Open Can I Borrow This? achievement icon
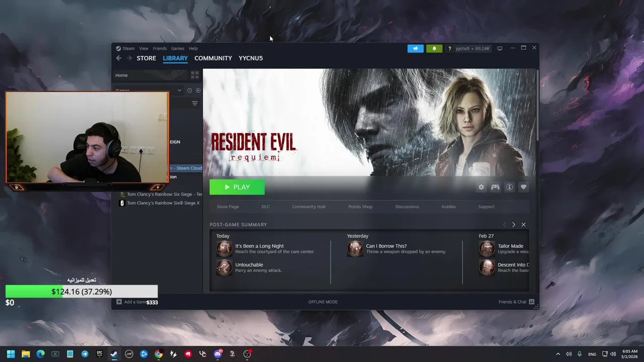Image resolution: width=644 pixels, height=362 pixels. [x=355, y=249]
